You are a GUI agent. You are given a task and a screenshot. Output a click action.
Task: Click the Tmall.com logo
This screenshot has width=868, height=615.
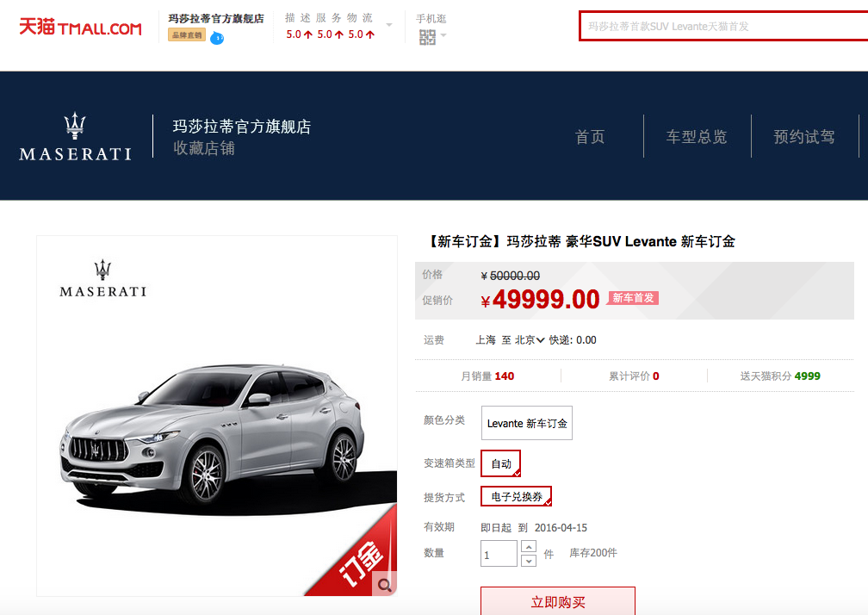coord(80,28)
